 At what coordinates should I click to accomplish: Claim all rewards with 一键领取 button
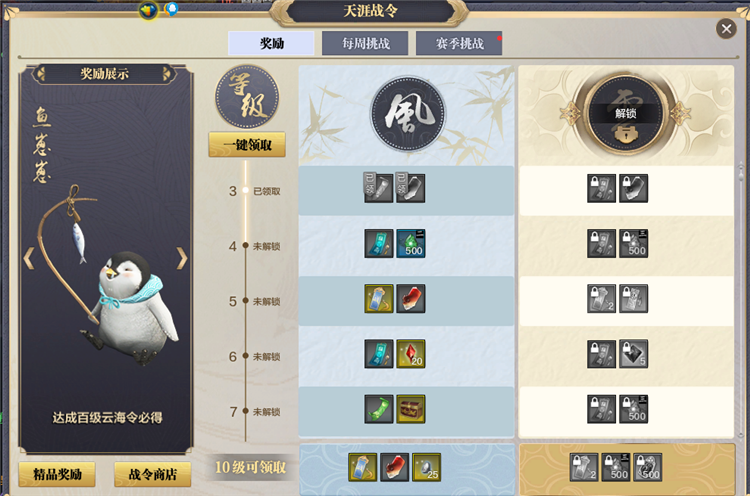coord(247,144)
